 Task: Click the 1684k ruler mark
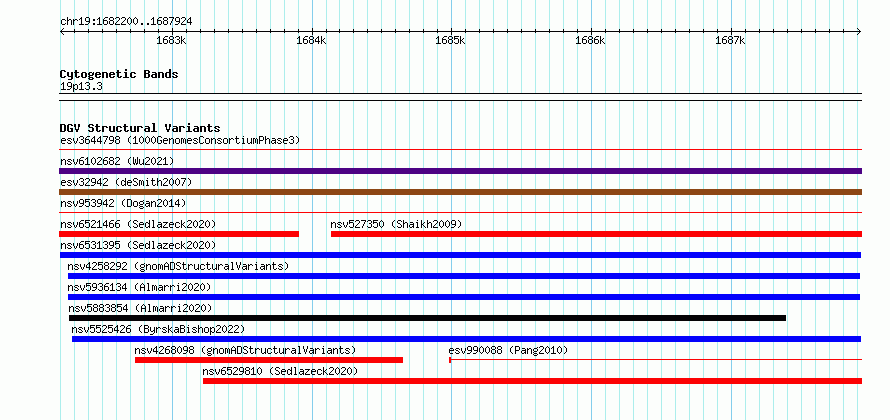tap(312, 40)
